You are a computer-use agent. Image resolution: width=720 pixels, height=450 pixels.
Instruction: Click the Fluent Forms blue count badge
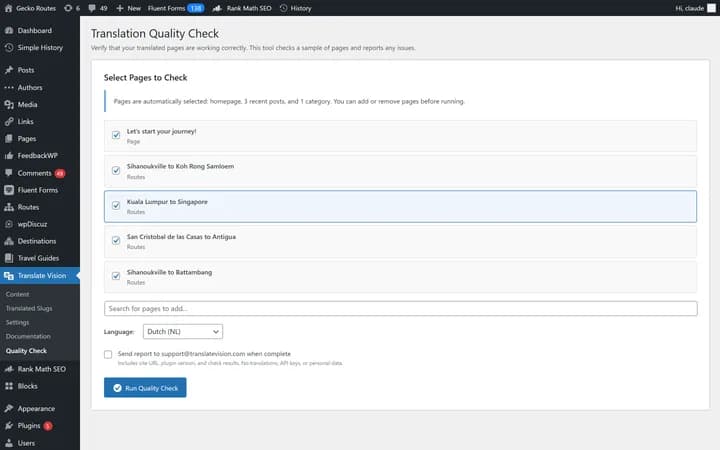[x=196, y=8]
